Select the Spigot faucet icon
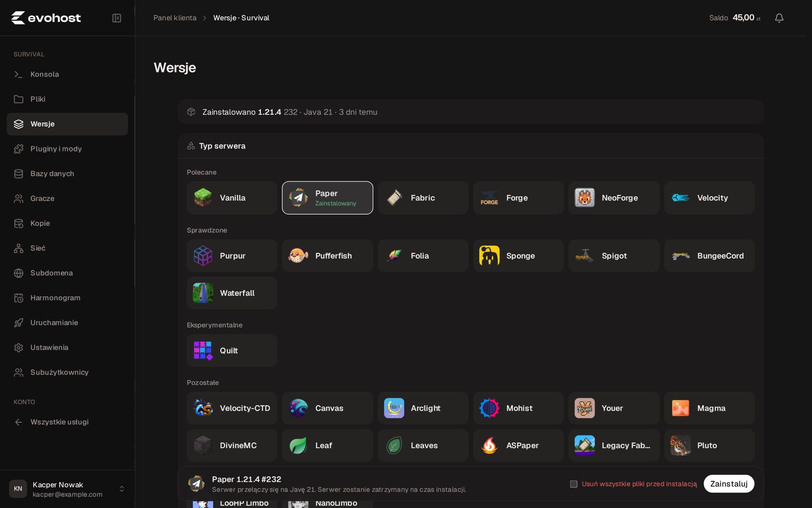Viewport: 812px width, 508px height. click(585, 256)
